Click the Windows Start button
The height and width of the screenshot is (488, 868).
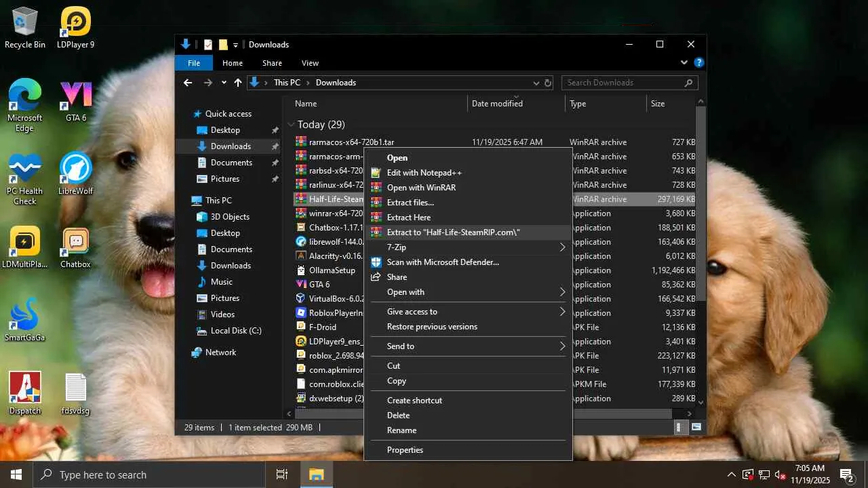(16, 474)
